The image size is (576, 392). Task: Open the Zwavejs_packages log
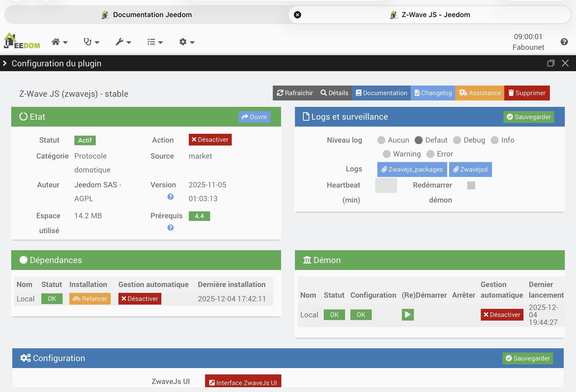(x=412, y=169)
